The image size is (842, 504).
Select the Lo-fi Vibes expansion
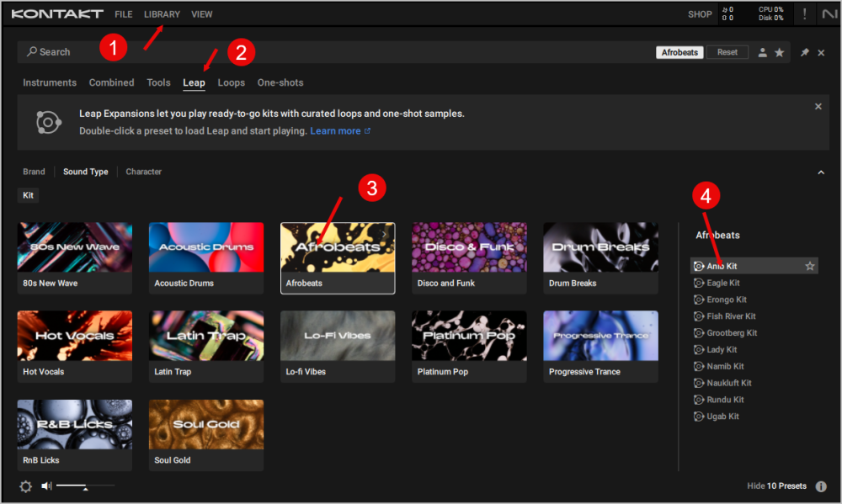(x=338, y=347)
